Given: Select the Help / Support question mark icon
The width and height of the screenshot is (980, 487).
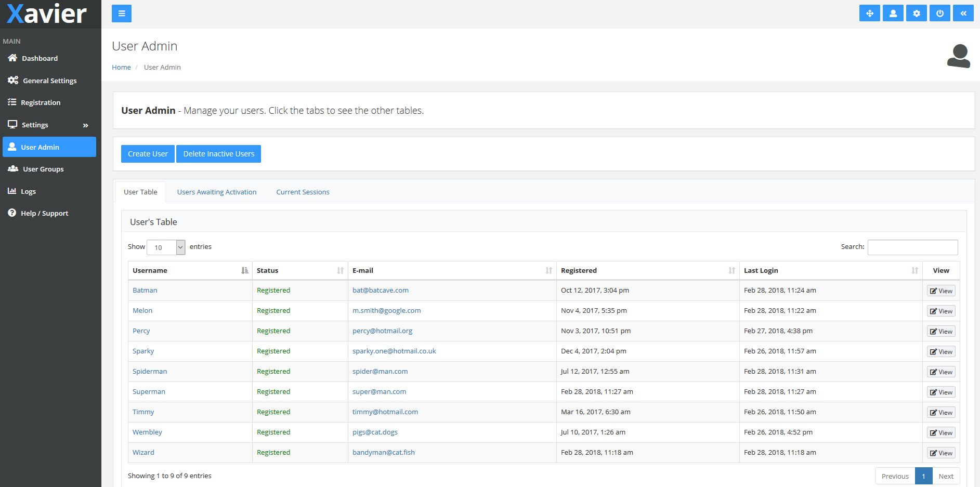Looking at the screenshot, I should tap(12, 213).
